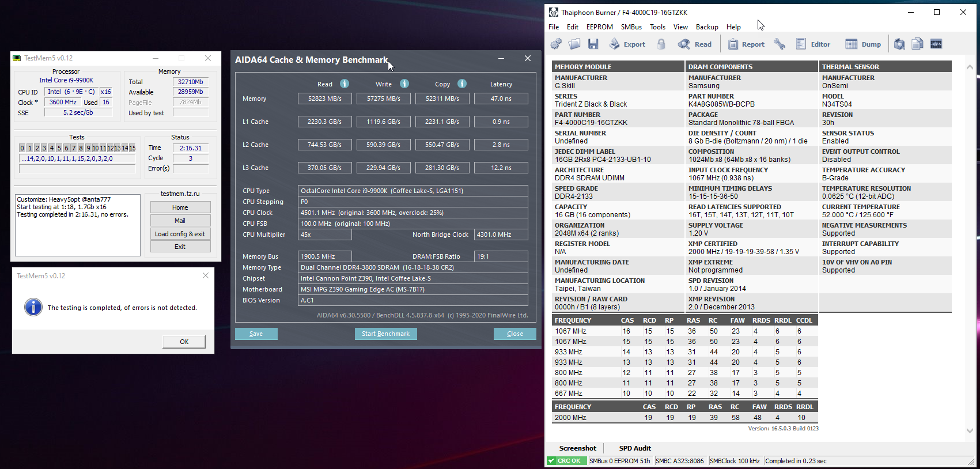Click Load config & exit button
Viewport: 980px width, 469px height.
pyautogui.click(x=180, y=234)
